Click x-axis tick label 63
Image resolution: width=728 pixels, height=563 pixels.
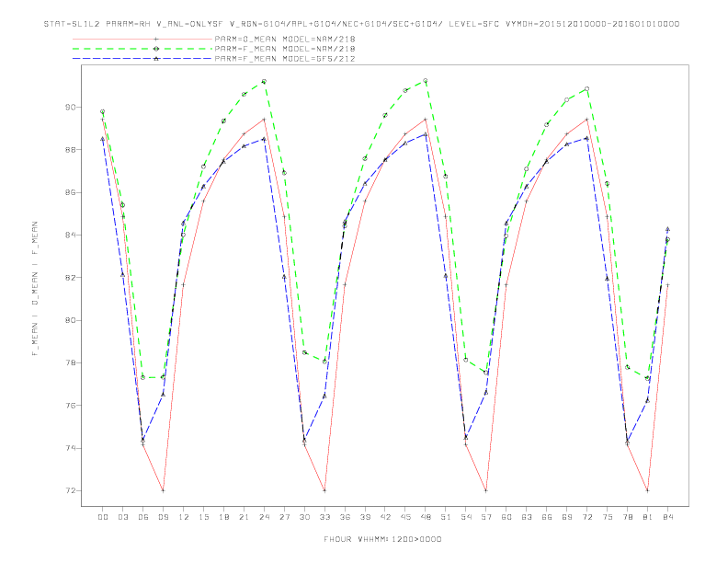pyautogui.click(x=527, y=517)
